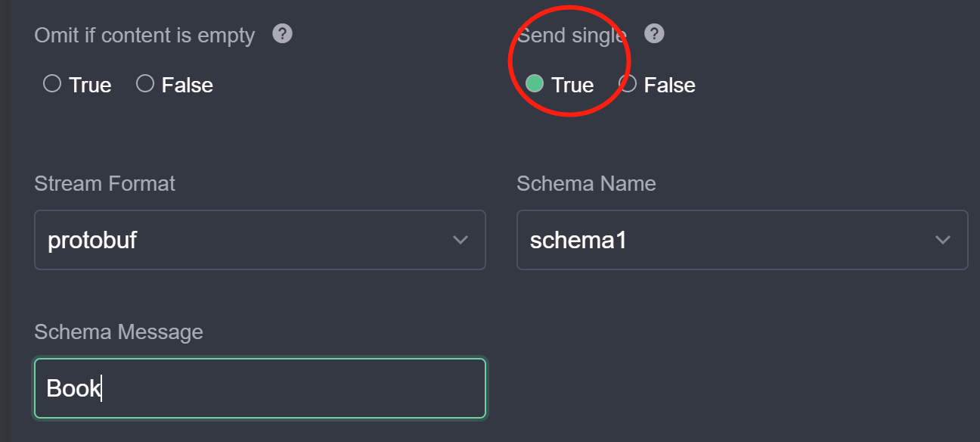Click the chevron arrow in Stream Format box

click(460, 240)
